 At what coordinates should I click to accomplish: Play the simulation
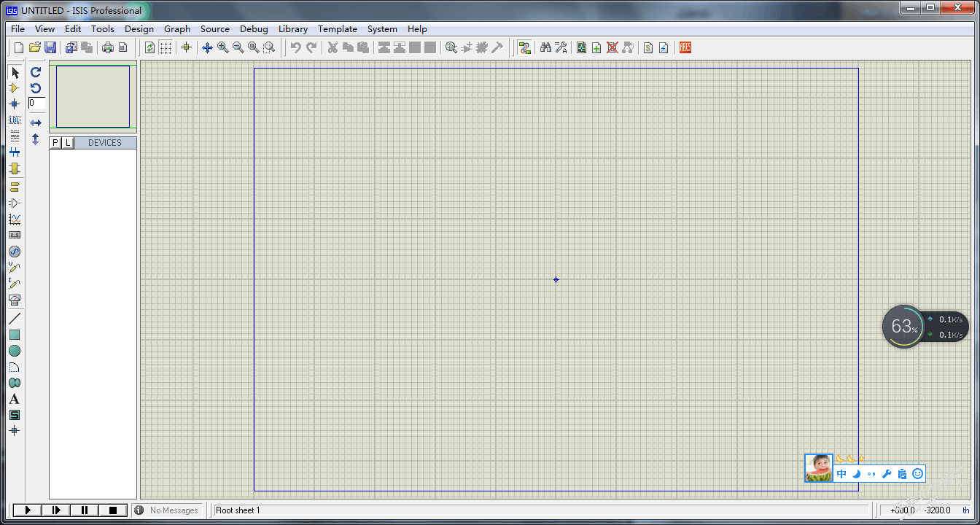pyautogui.click(x=28, y=510)
